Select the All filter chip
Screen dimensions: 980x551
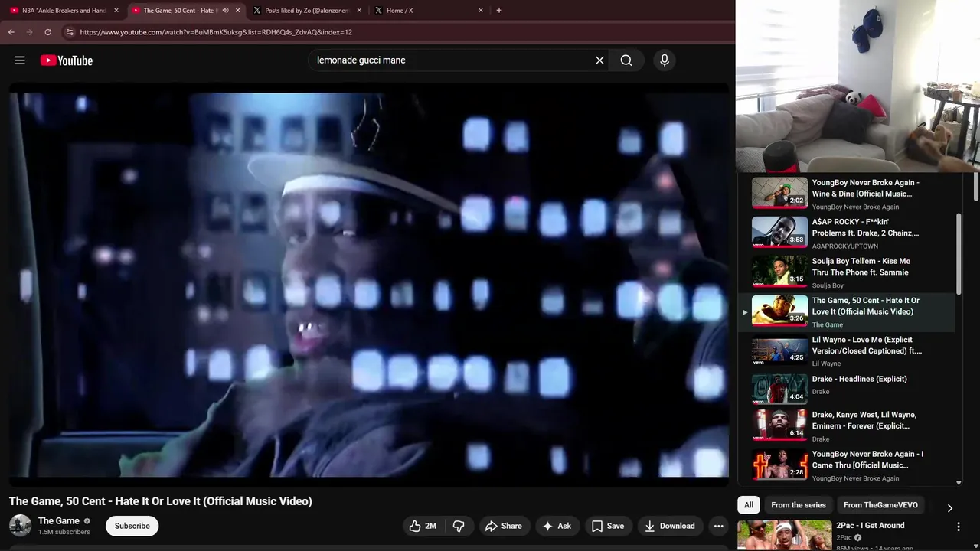(749, 505)
